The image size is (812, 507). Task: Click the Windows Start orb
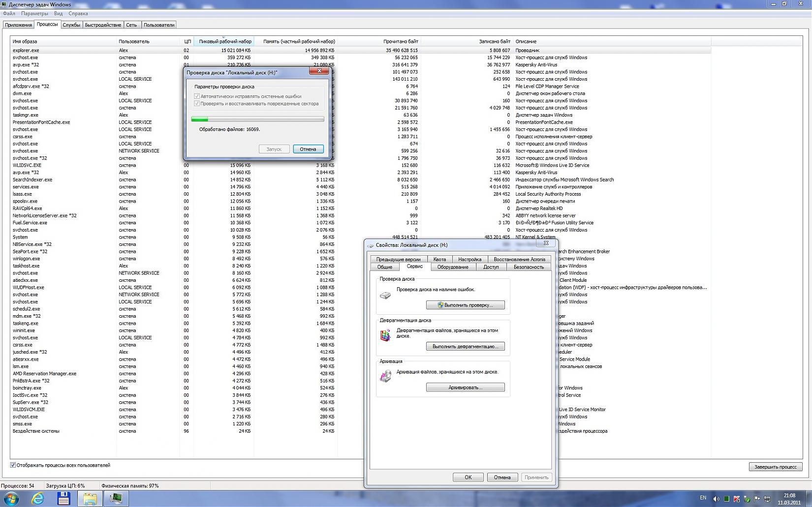11,498
